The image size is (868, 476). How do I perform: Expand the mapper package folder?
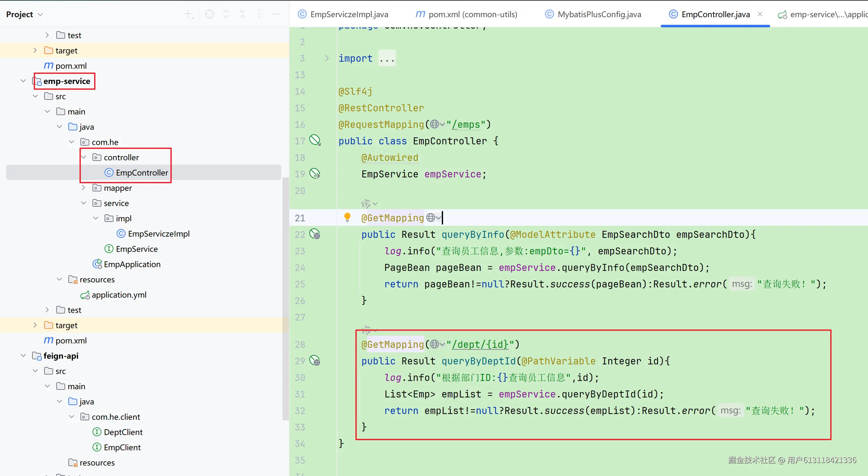tap(84, 188)
